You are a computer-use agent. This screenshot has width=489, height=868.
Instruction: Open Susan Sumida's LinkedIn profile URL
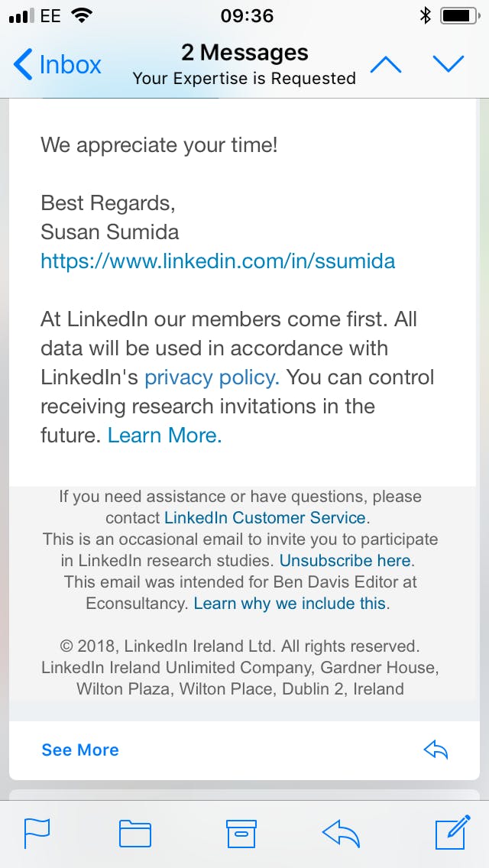(x=218, y=261)
